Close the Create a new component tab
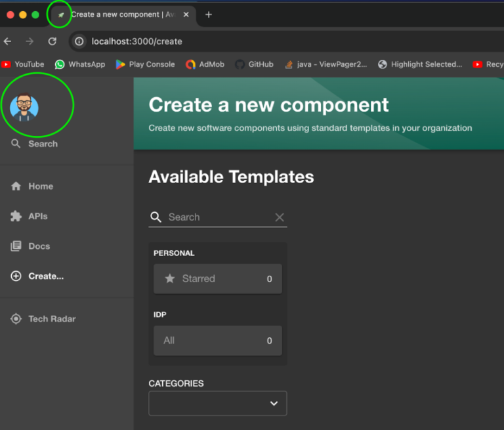 click(x=186, y=14)
